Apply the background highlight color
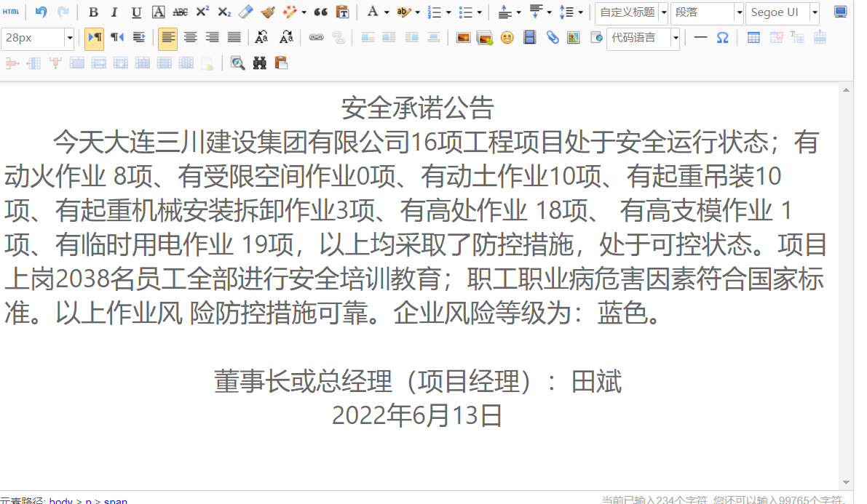This screenshot has height=504, width=867. (404, 12)
